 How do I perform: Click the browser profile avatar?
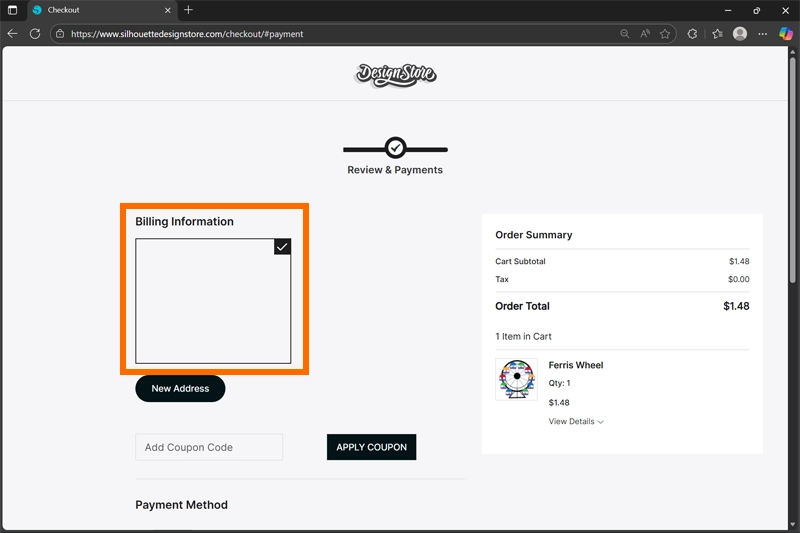[x=740, y=34]
